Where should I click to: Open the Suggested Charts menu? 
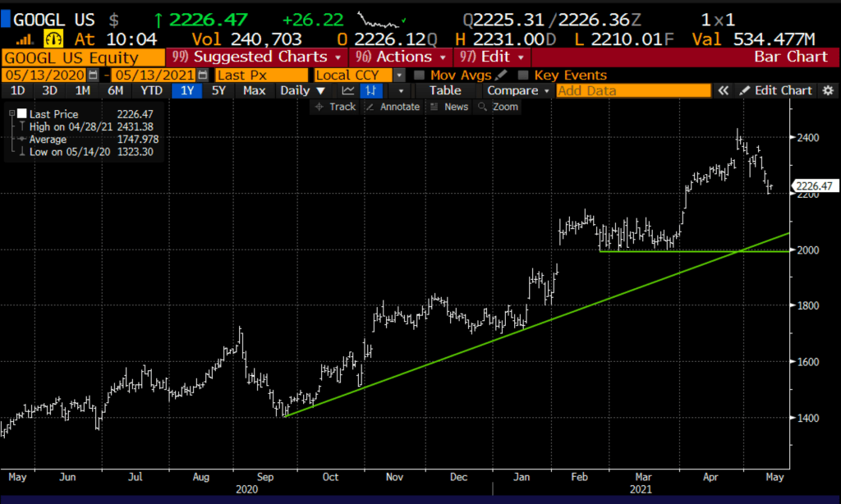click(258, 57)
